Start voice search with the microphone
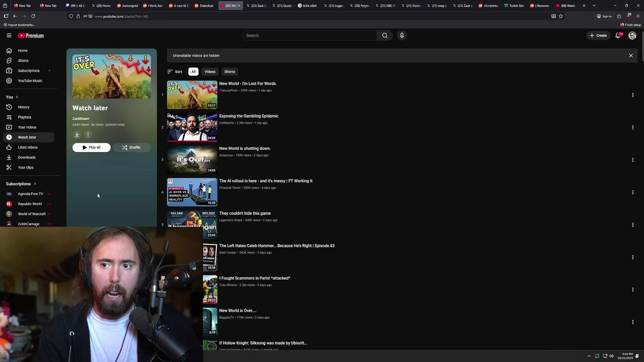The height and width of the screenshot is (362, 644). pyautogui.click(x=401, y=36)
